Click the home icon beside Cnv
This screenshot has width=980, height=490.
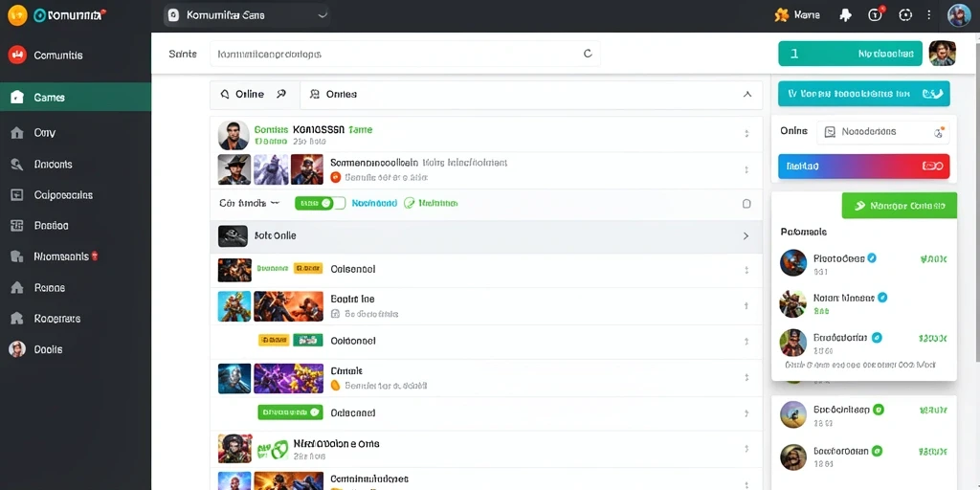17,132
